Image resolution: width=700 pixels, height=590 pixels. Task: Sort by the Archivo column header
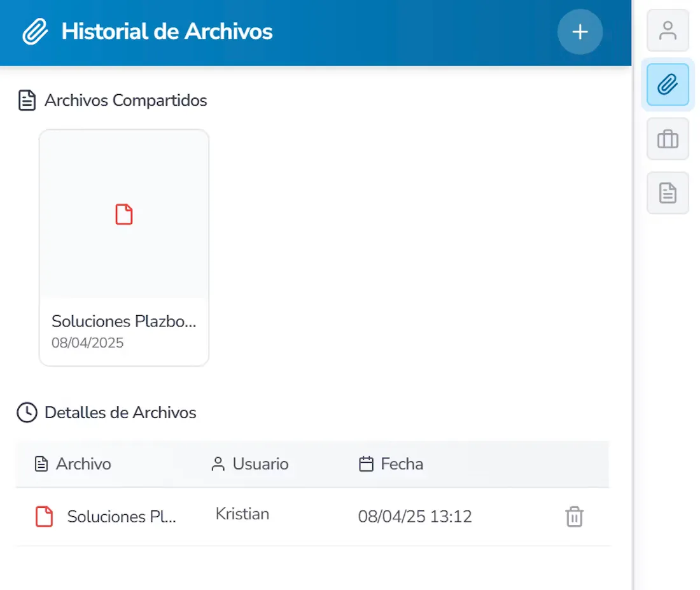83,464
